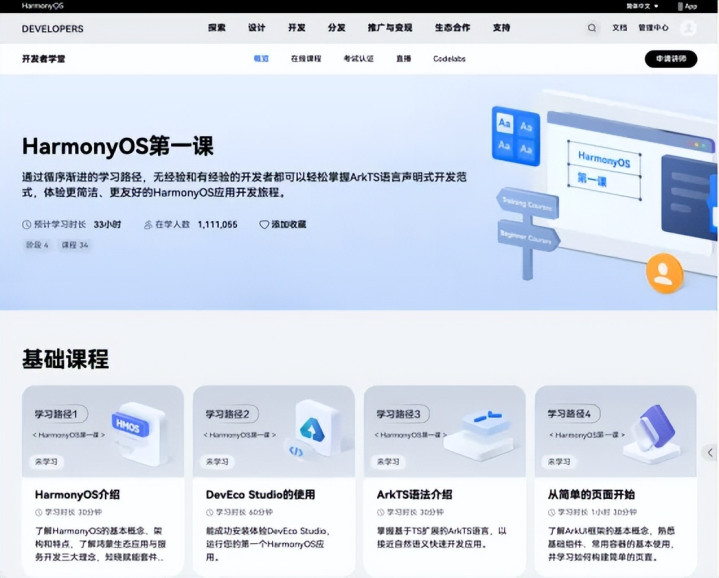Open the 分发 menu
The width and height of the screenshot is (719, 578).
coord(337,28)
